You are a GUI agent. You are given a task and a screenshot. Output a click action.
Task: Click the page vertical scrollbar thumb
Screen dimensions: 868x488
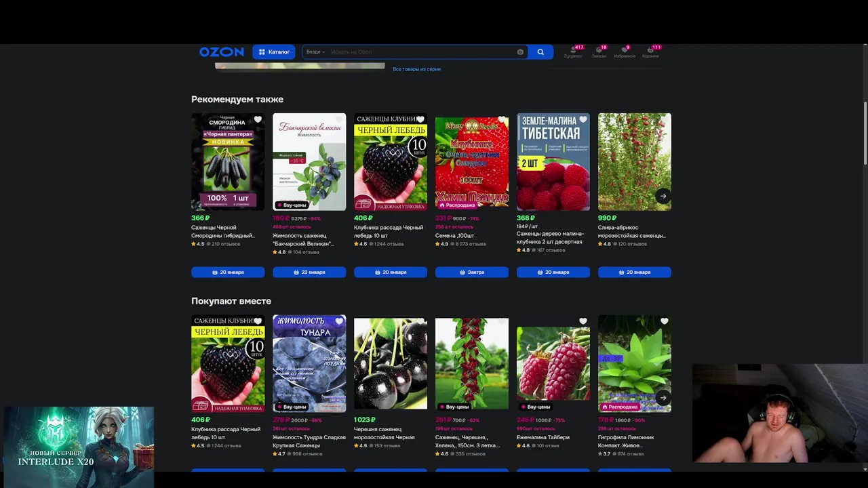865,132
